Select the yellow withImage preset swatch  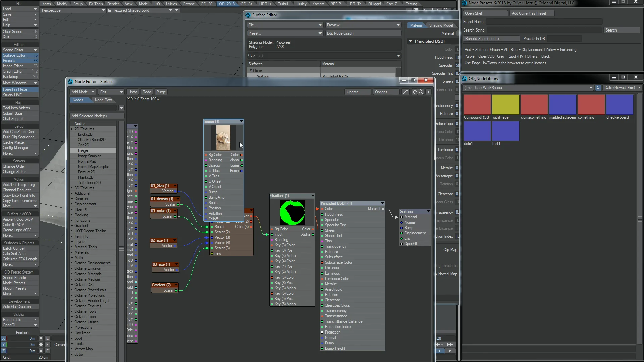pos(505,104)
